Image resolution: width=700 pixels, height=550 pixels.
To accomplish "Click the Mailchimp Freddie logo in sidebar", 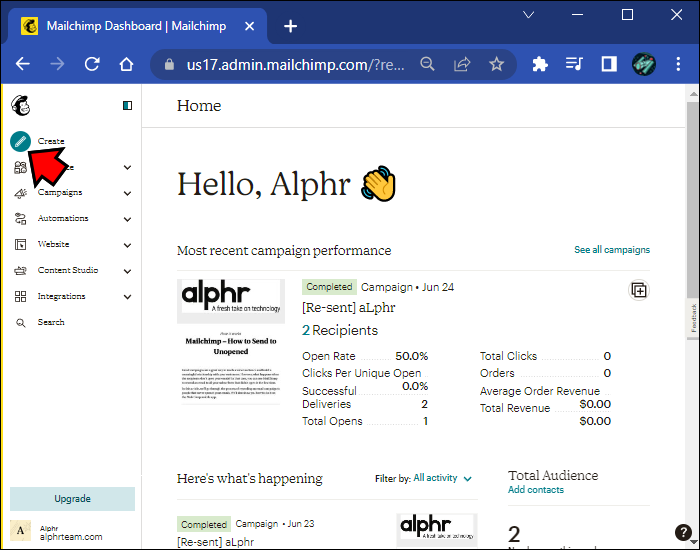I will click(21, 106).
